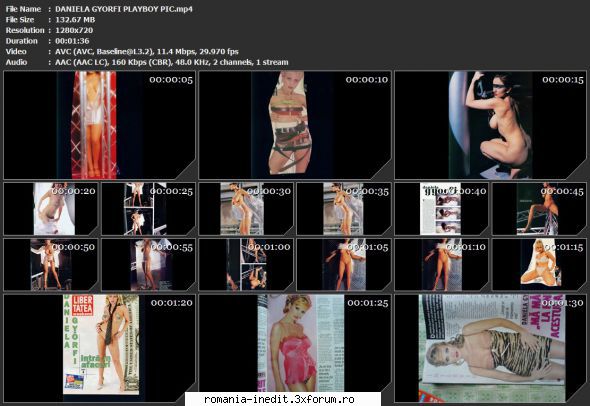Select the file size value 132.67 MB
The image size is (590, 406).
(75, 20)
